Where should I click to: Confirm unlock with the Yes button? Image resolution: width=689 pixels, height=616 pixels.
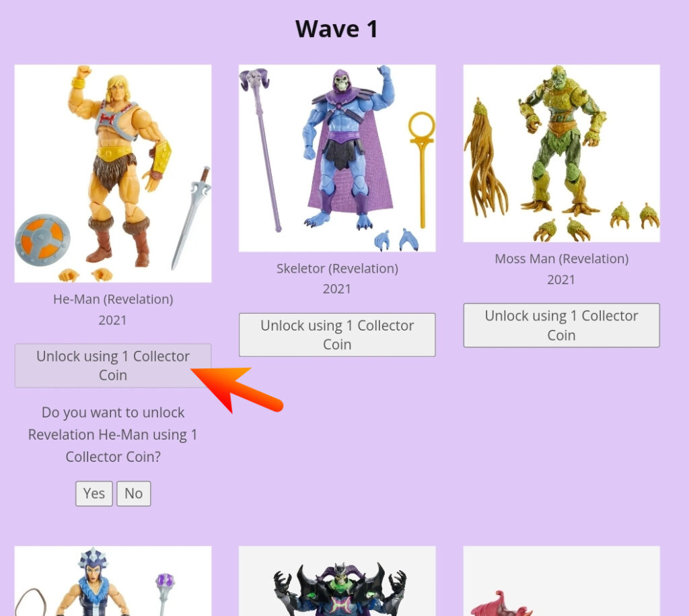point(94,493)
